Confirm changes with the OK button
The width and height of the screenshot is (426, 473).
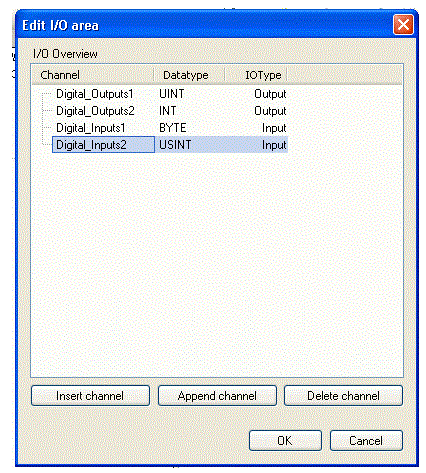click(285, 441)
